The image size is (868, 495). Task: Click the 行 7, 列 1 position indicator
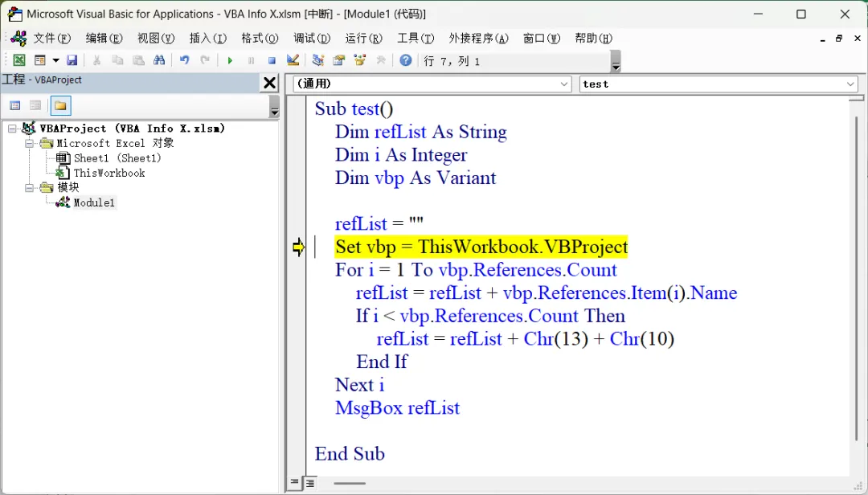[452, 61]
